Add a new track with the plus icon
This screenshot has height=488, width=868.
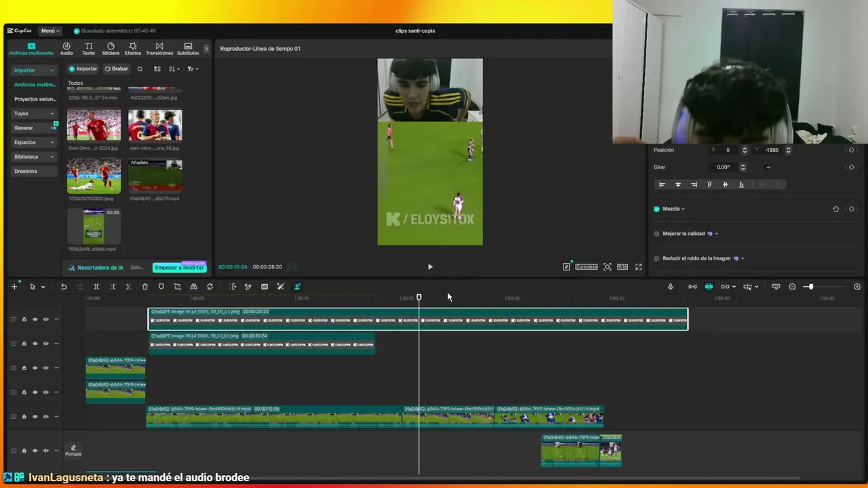point(14,287)
